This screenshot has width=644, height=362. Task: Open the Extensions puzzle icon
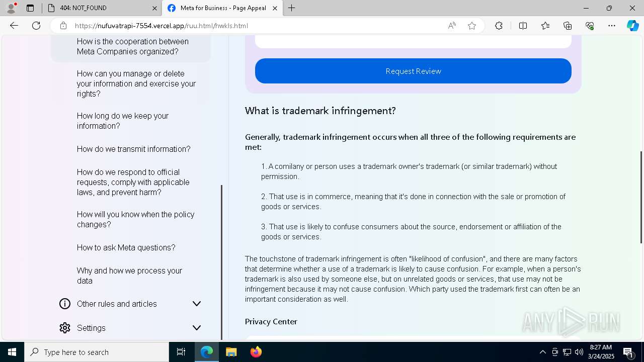(499, 26)
